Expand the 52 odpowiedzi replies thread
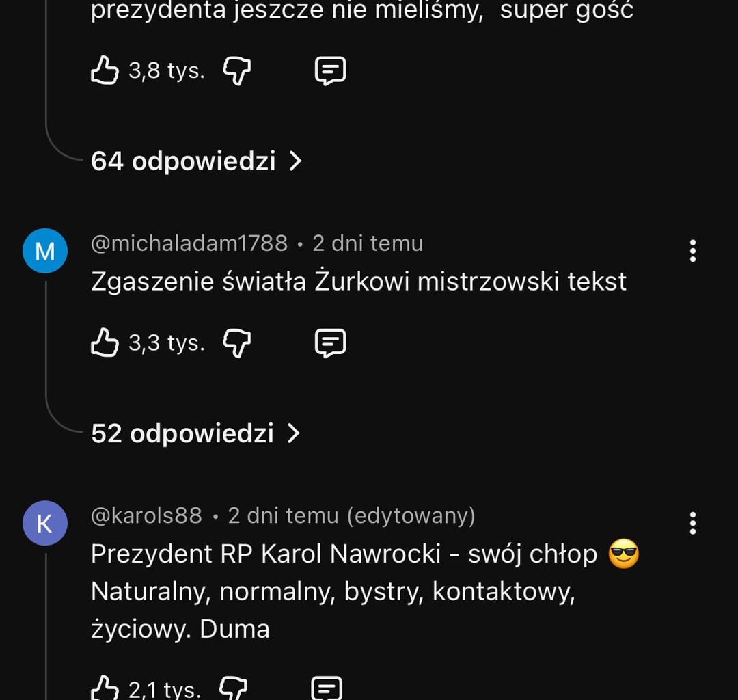 click(183, 433)
